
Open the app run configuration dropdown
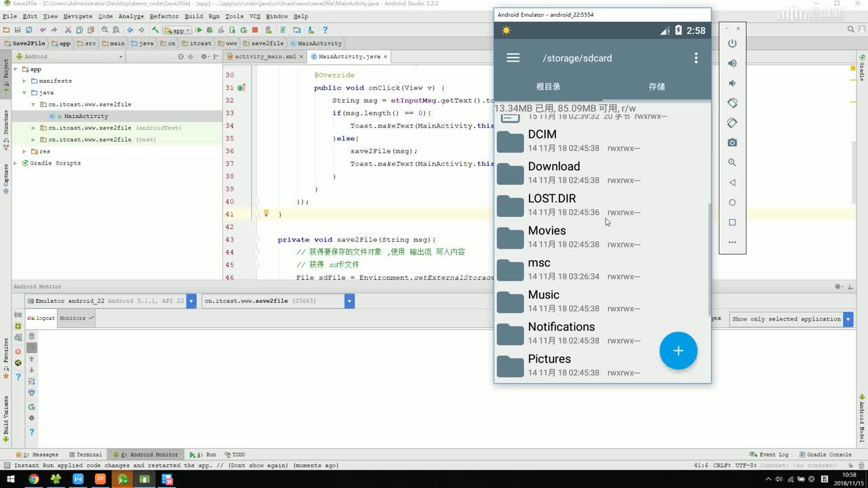178,30
